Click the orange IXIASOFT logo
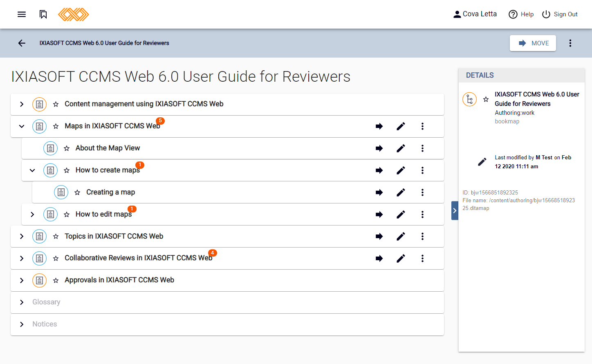 (74, 14)
